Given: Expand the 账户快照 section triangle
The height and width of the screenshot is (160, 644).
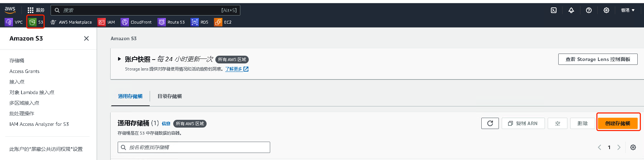Looking at the screenshot, I should pyautogui.click(x=119, y=59).
